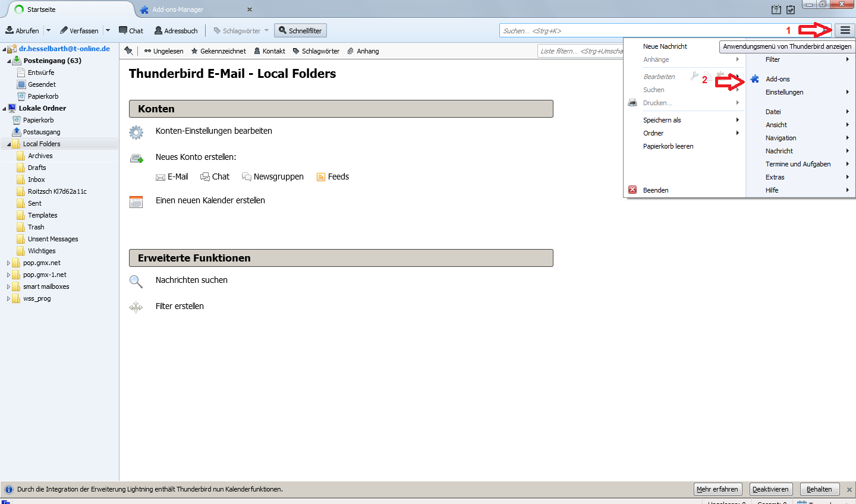
Task: Click the Einen neuen Kalender erstellen link
Action: click(x=210, y=200)
